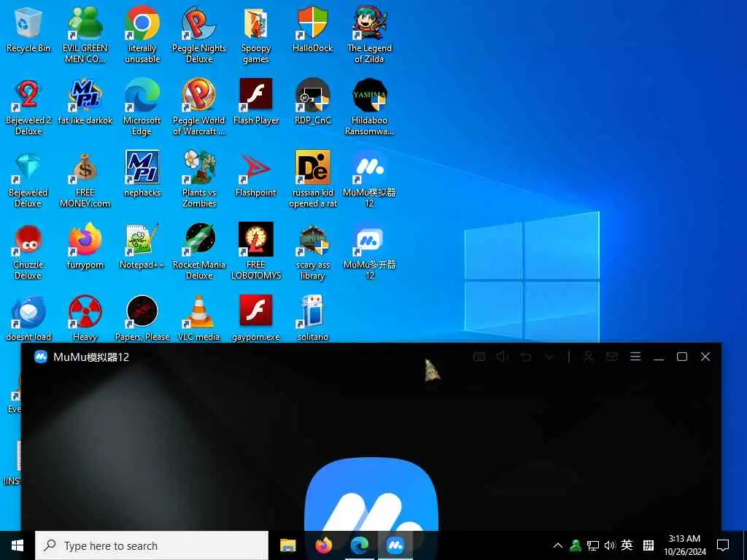Click the large MuMu logo splash
747x560 pixels.
[x=371, y=494]
